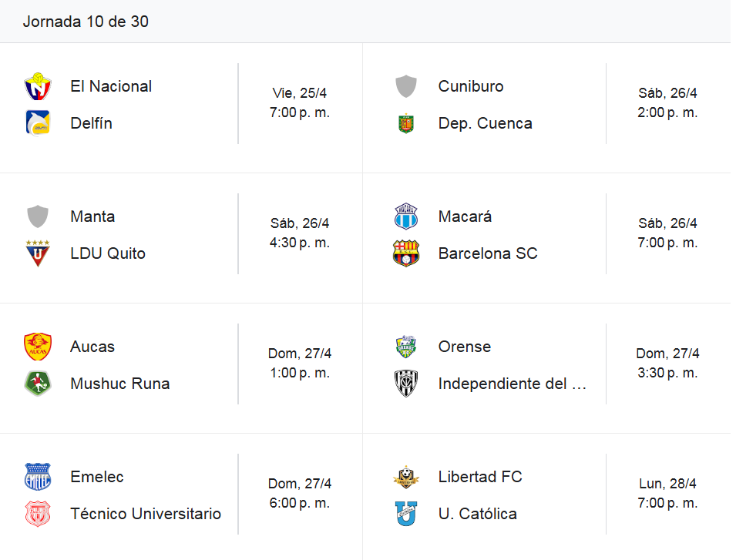Click the Independiente del Valle crest
Viewport: 736px width, 560px height.
[406, 384]
